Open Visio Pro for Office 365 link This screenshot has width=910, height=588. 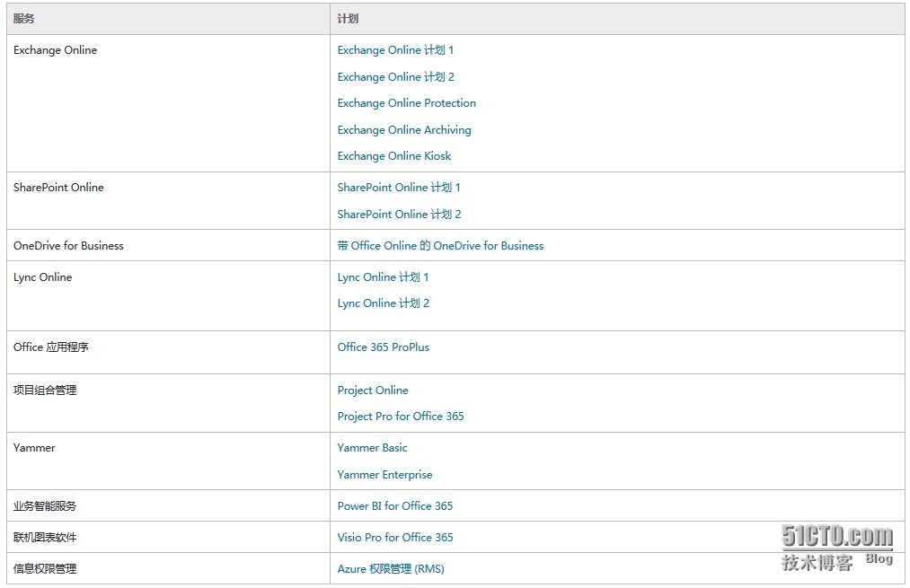point(394,538)
